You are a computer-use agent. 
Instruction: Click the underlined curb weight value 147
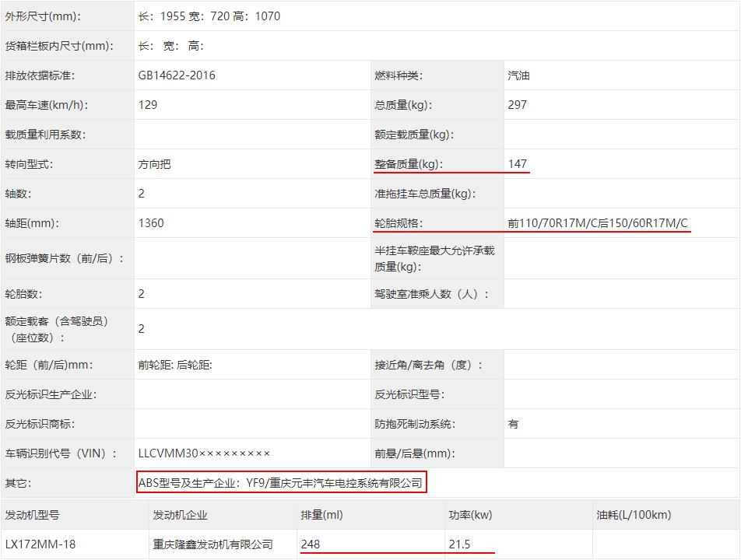coord(518,164)
